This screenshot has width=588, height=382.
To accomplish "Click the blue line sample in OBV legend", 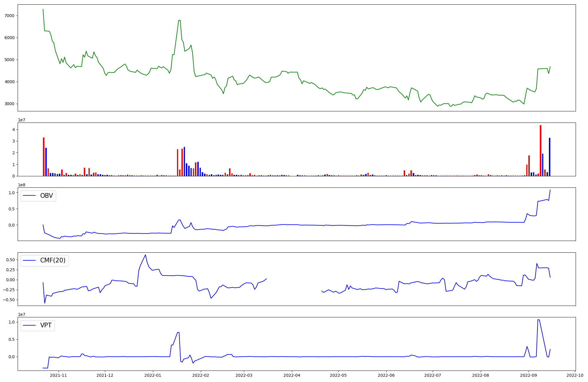I will (29, 196).
